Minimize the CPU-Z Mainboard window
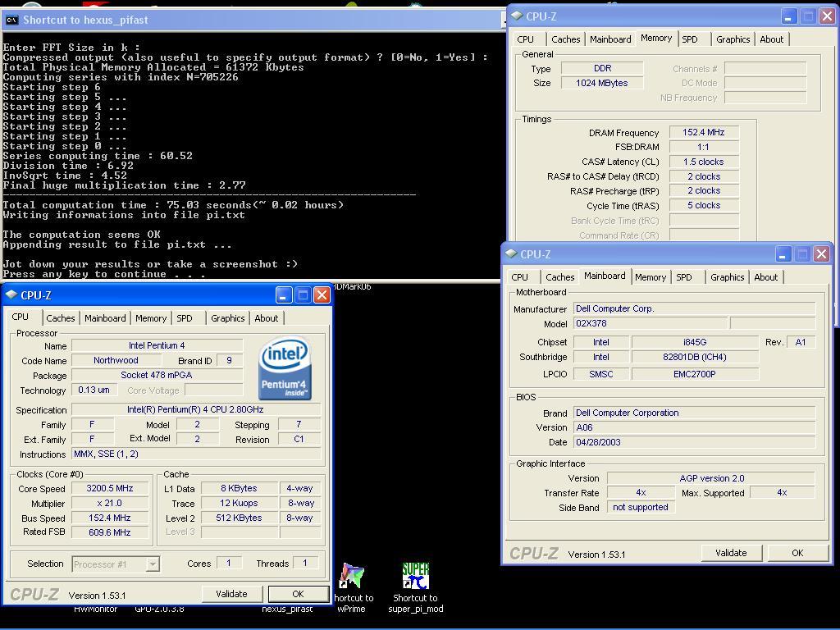The height and width of the screenshot is (630, 840). click(783, 254)
